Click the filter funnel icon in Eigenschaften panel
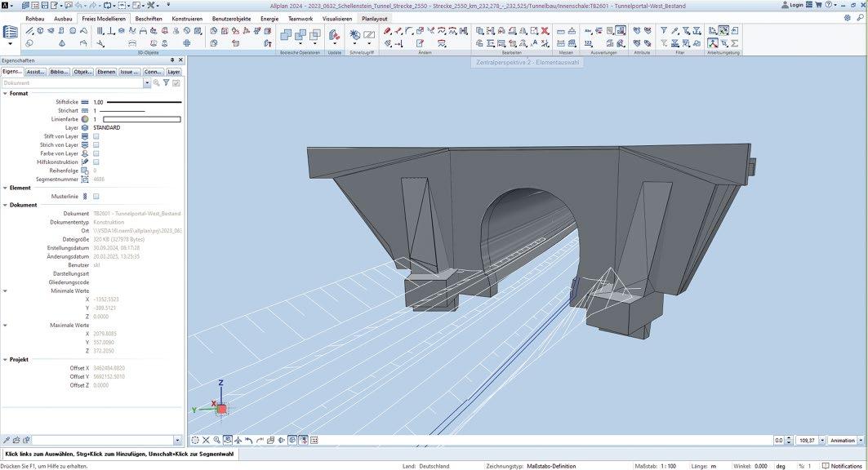Image resolution: width=868 pixels, height=470 pixels. tap(166, 82)
